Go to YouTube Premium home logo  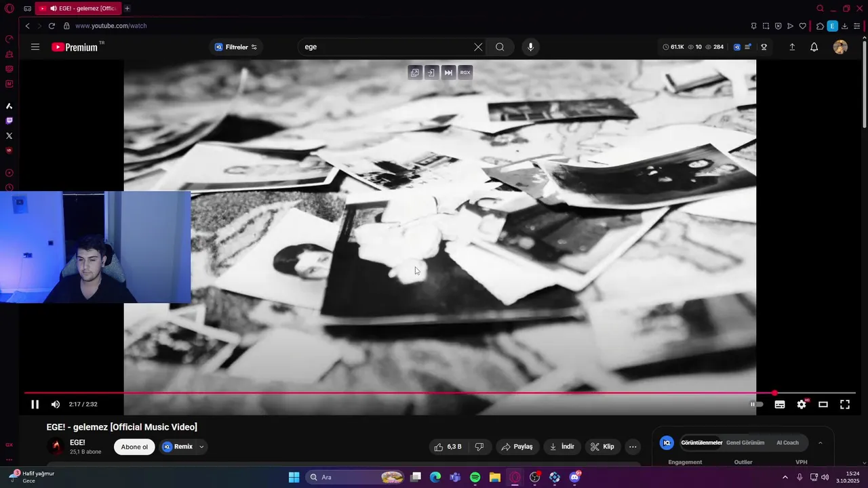[x=75, y=47]
